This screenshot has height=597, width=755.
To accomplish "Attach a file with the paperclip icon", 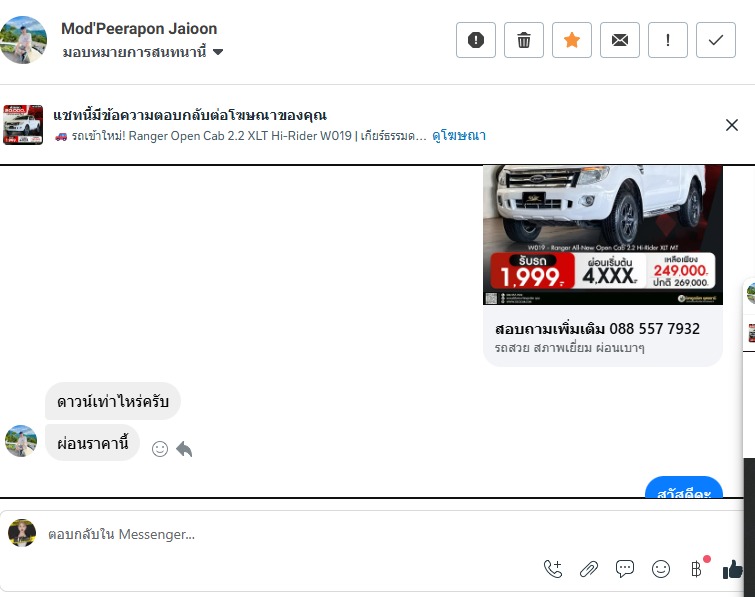I will click(x=588, y=569).
